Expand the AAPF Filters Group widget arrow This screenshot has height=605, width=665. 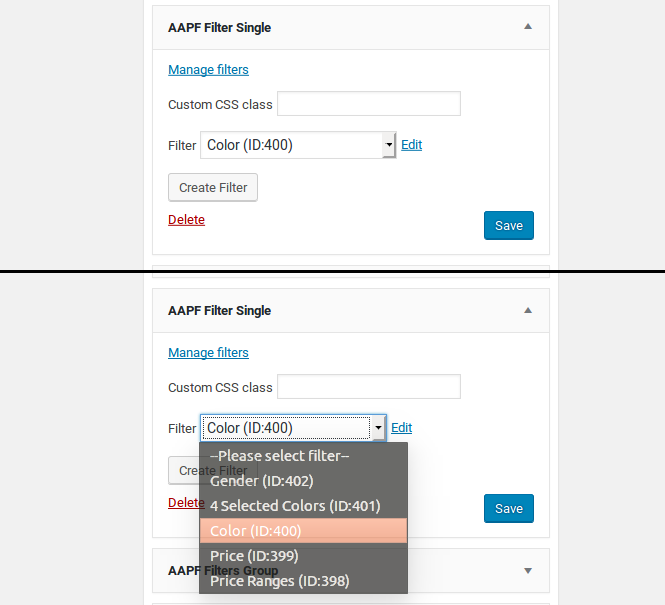pos(528,571)
